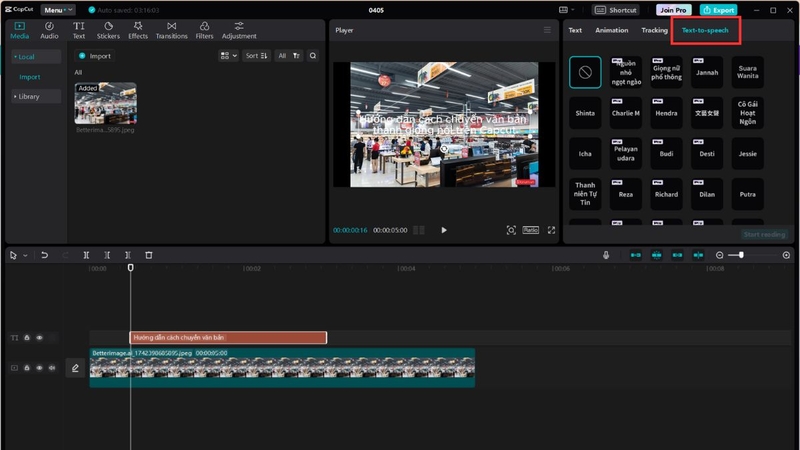This screenshot has height=450, width=800.
Task: Toggle visibility eye of the text track
Action: click(39, 338)
